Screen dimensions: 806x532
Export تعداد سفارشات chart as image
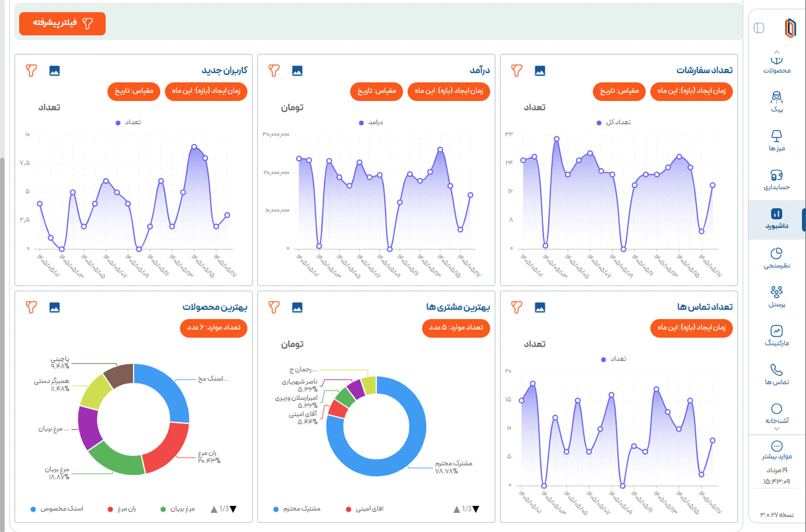[x=540, y=71]
